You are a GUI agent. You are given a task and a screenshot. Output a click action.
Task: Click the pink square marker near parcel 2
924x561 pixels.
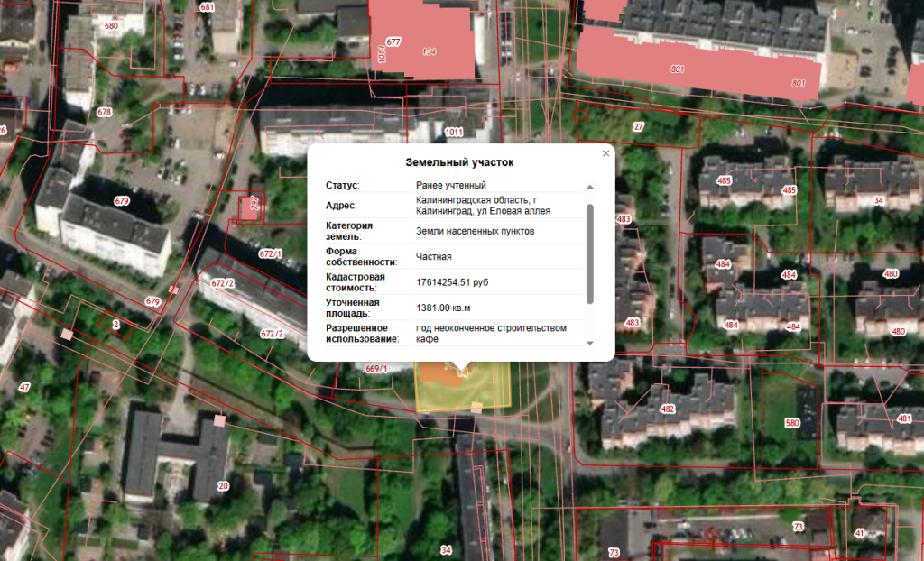click(66, 334)
